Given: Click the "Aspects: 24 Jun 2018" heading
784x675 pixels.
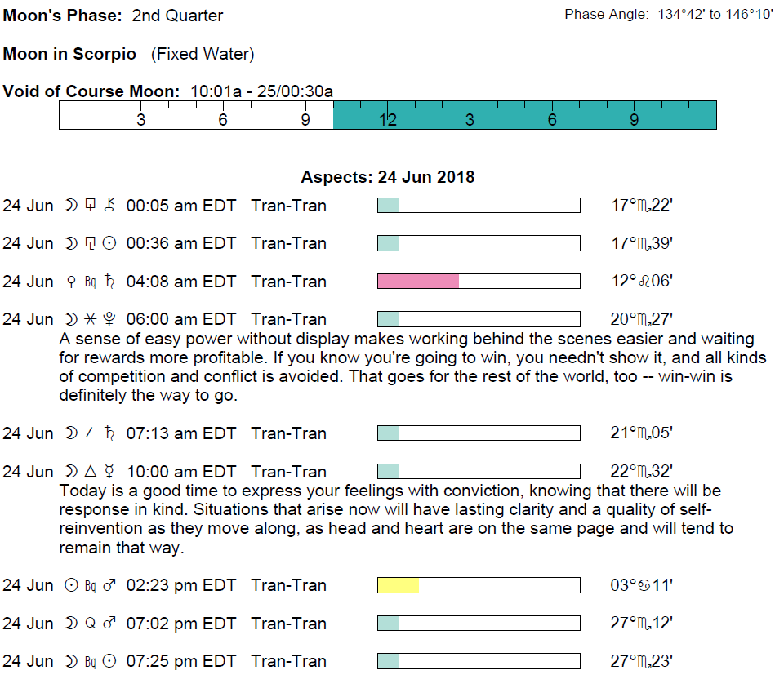Looking at the screenshot, I should pyautogui.click(x=388, y=177).
